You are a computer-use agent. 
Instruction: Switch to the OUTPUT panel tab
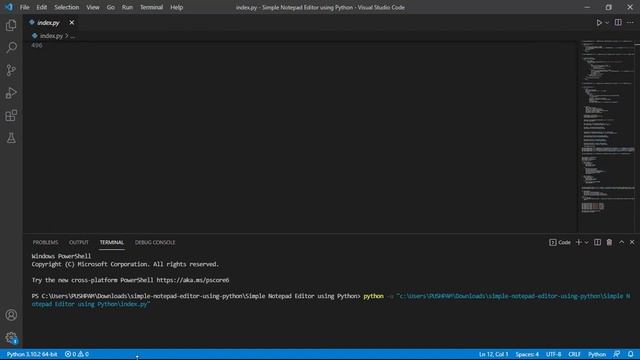coord(79,242)
